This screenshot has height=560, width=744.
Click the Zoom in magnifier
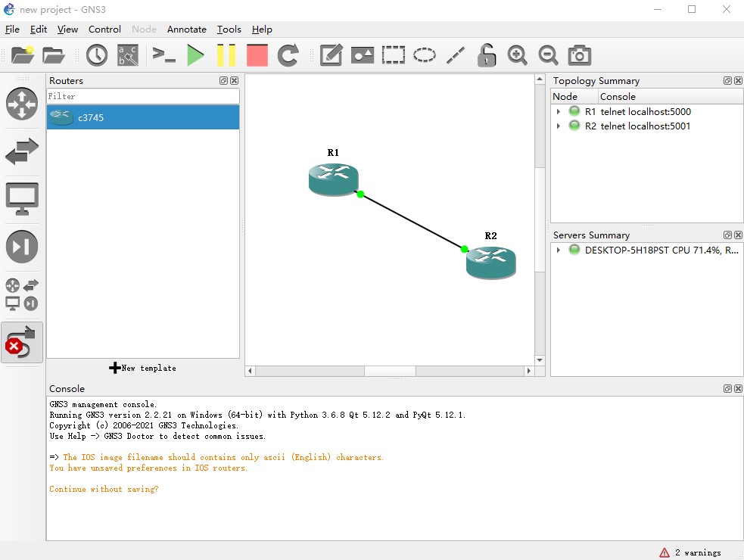(x=517, y=55)
